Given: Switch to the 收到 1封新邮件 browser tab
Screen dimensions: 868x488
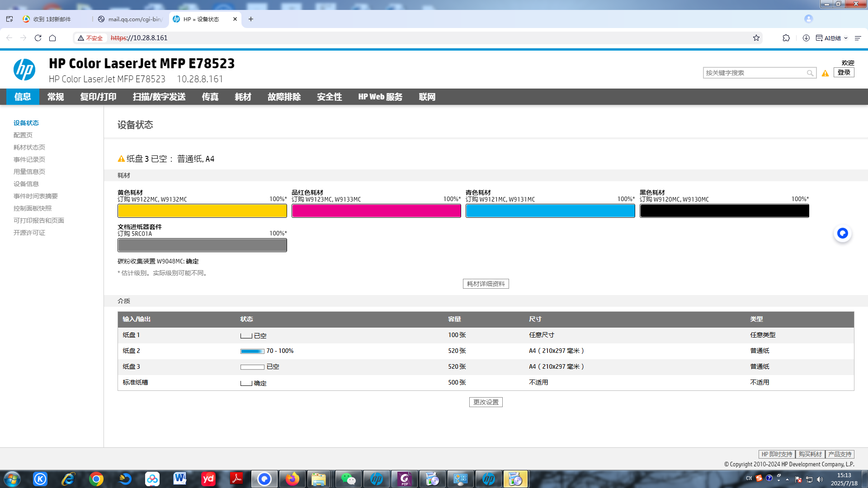Looking at the screenshot, I should [x=52, y=19].
